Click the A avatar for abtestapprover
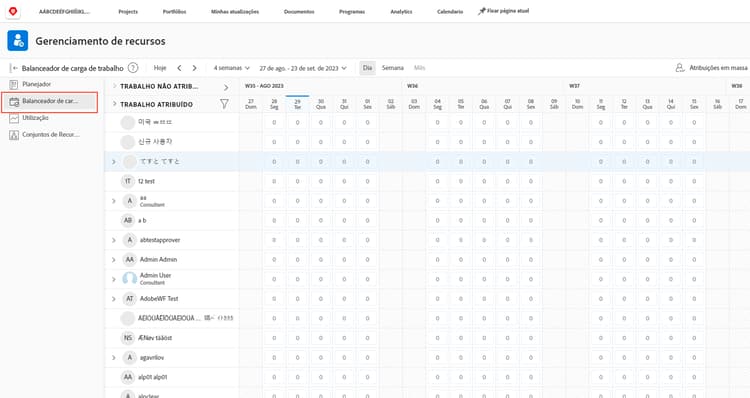Viewport: 750px width, 398px height. click(x=129, y=240)
